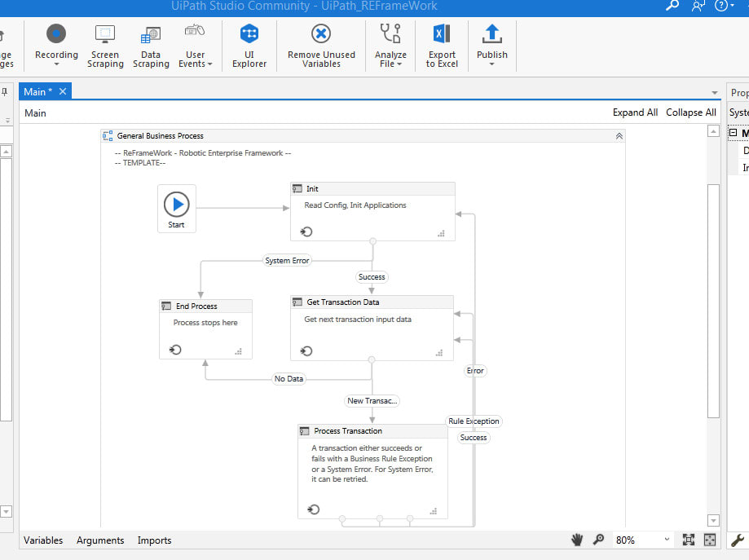Screen dimensions: 749x560
Task: Collapse the tree node in Properties panel
Action: [733, 133]
